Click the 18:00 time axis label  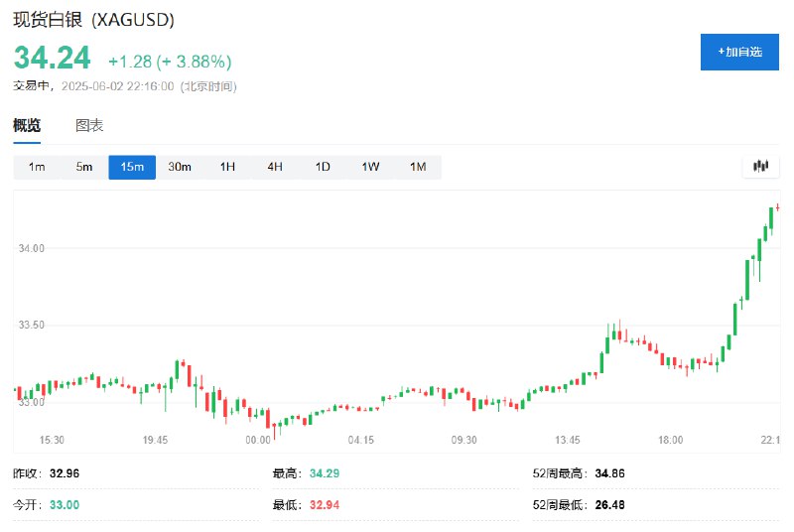671,440
